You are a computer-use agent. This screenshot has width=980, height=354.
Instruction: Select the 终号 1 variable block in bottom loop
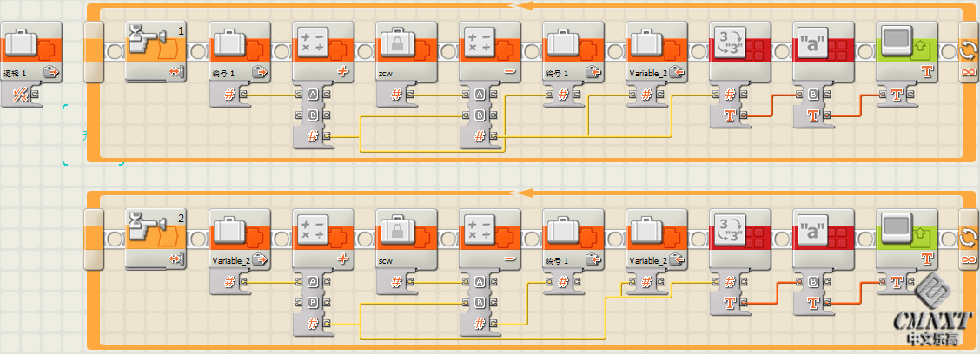pyautogui.click(x=573, y=236)
